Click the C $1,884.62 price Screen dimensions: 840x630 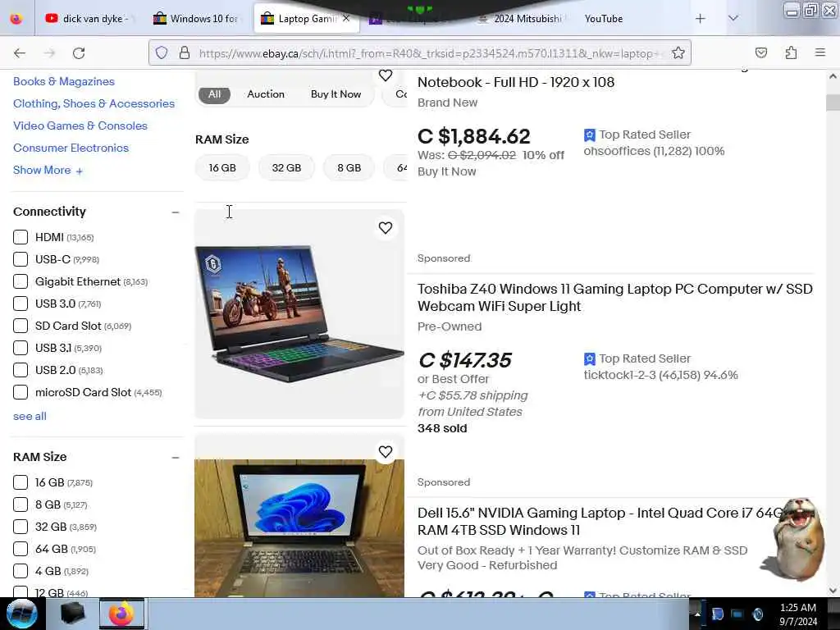pos(473,136)
